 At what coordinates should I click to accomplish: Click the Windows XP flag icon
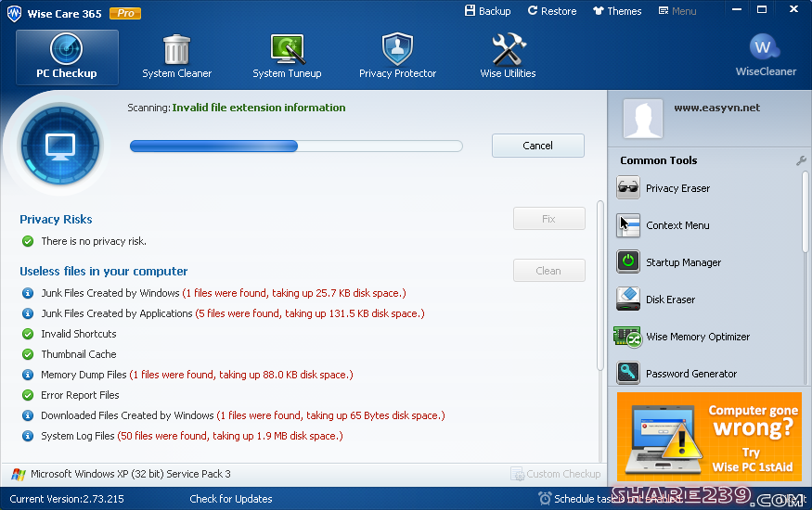pyautogui.click(x=19, y=475)
